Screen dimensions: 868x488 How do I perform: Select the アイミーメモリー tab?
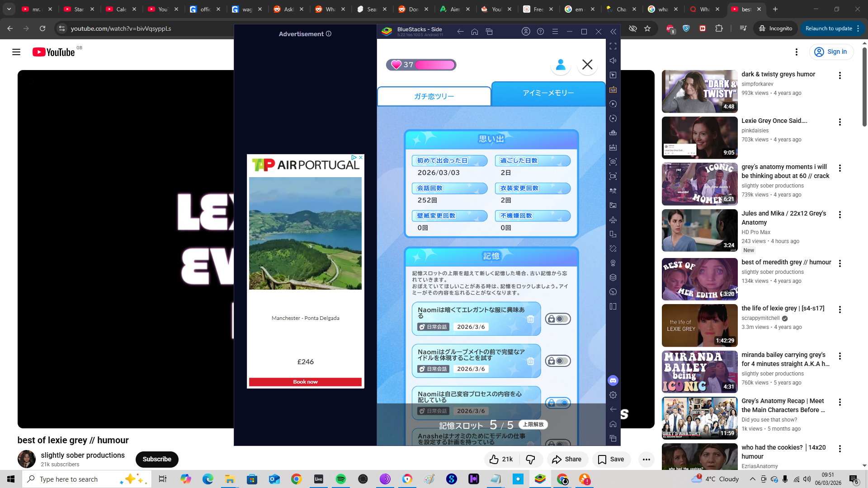tap(548, 93)
